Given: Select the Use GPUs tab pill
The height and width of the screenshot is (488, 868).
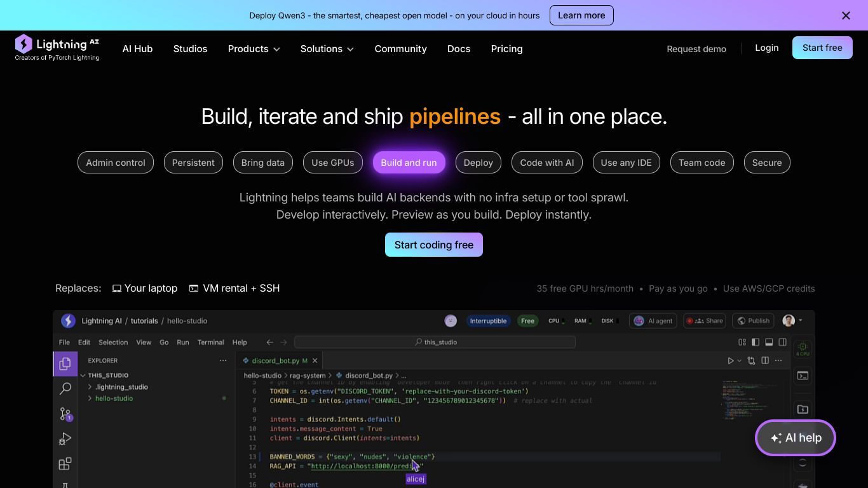Looking at the screenshot, I should 332,163.
